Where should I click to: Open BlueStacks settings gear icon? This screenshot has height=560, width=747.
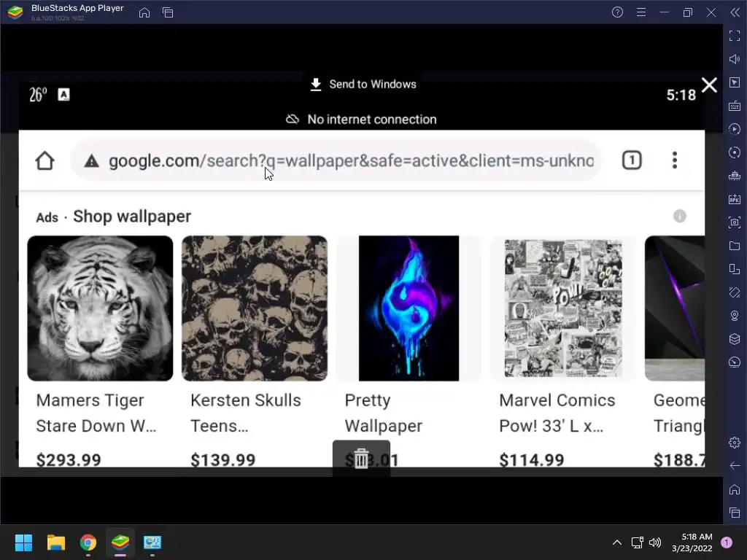click(x=735, y=443)
